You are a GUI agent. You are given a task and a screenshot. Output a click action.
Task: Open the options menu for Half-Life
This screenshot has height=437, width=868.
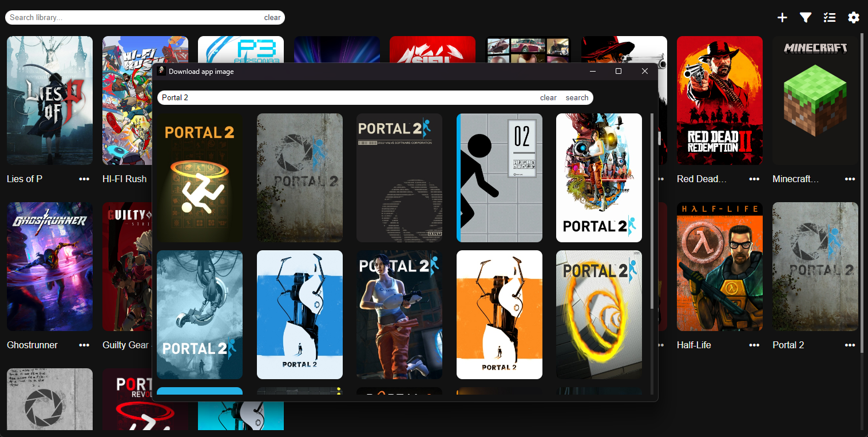[754, 345]
